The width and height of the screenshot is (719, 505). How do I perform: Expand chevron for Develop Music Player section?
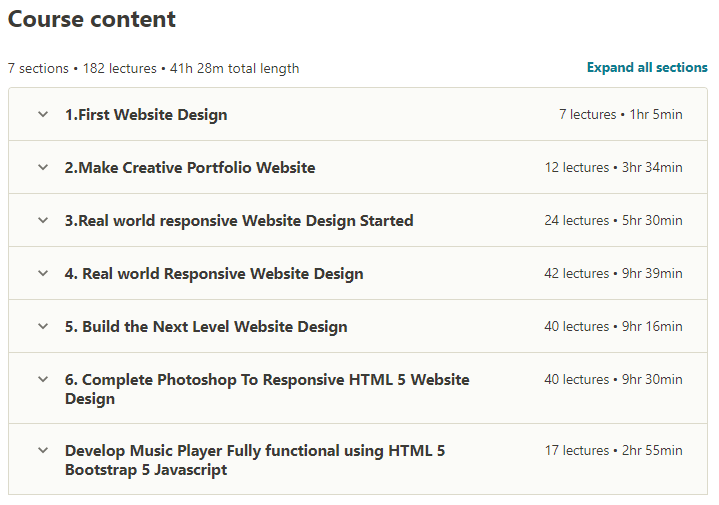coord(43,450)
